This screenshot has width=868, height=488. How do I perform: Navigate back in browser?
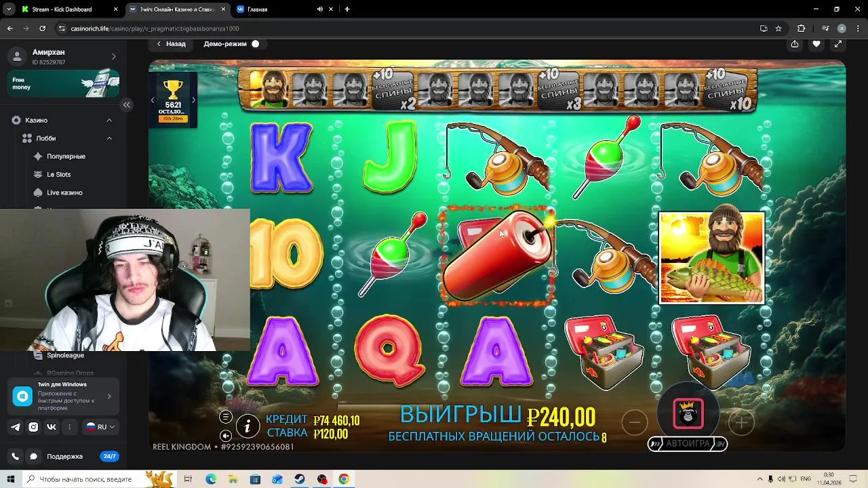(x=9, y=28)
